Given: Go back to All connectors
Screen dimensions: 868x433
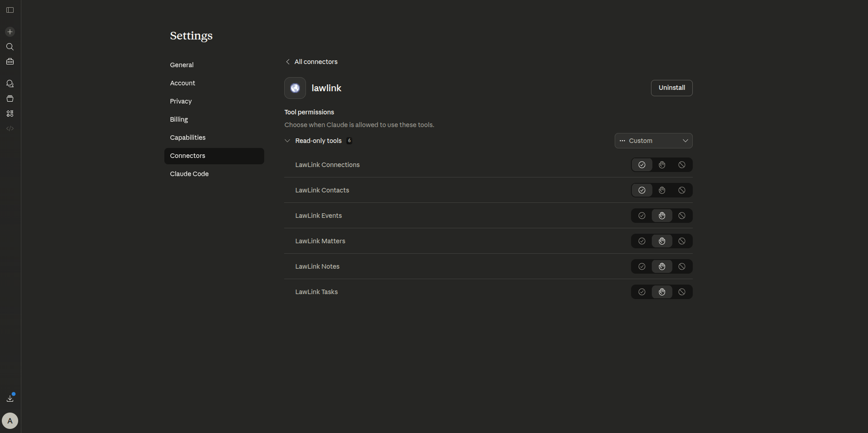Looking at the screenshot, I should point(311,62).
